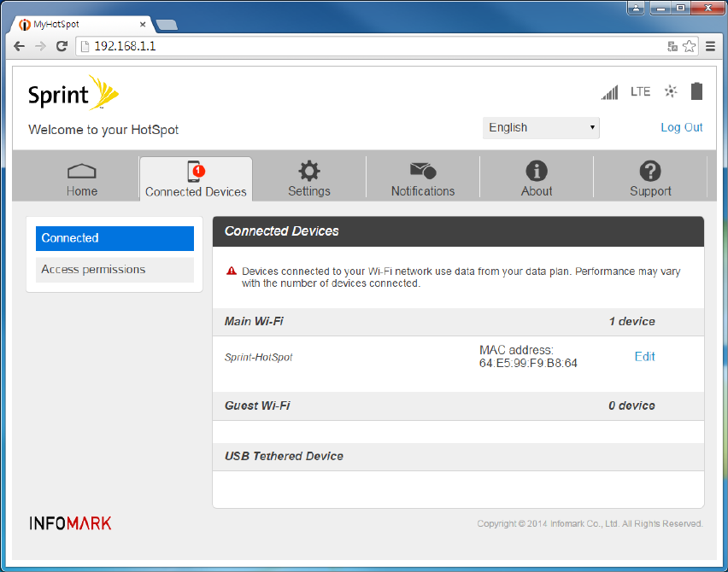Click the signal strength bars icon
The image size is (728, 572).
pyautogui.click(x=609, y=92)
